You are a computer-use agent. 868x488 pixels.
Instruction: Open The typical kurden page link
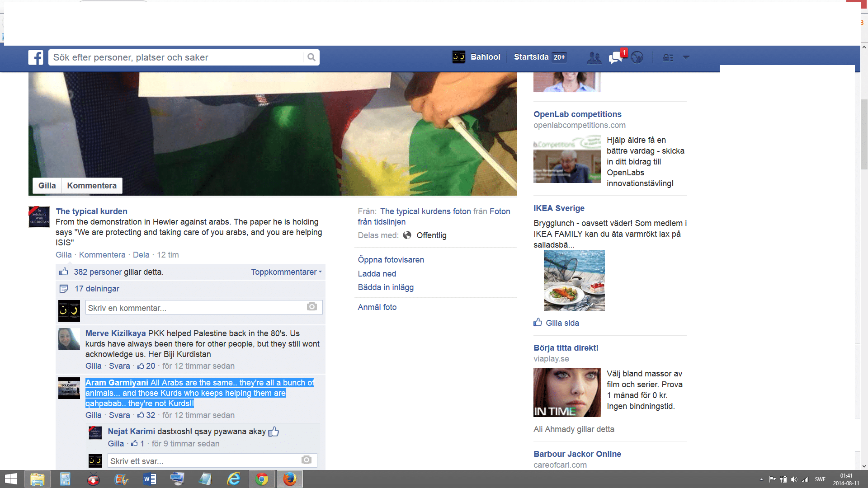(92, 211)
